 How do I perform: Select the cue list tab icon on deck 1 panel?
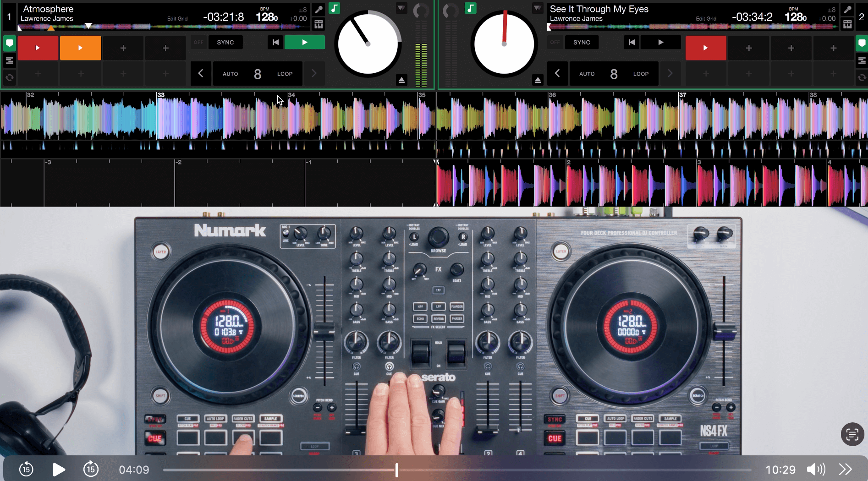click(9, 60)
